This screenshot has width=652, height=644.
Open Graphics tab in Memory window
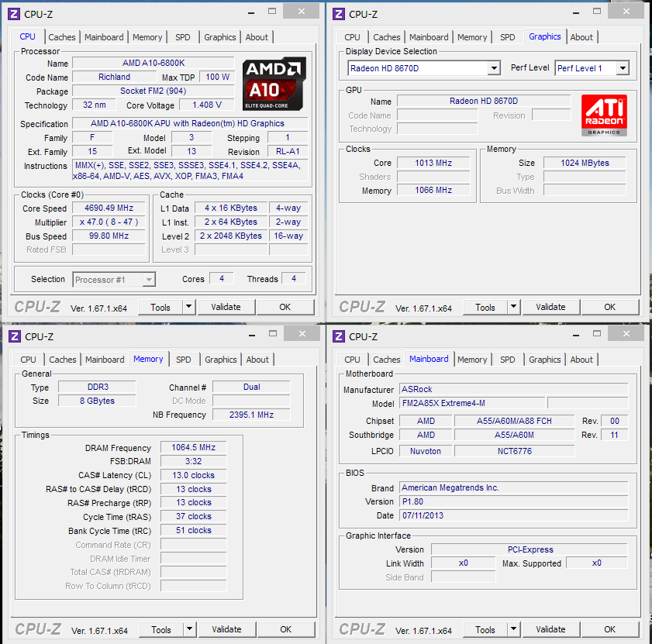pos(221,360)
